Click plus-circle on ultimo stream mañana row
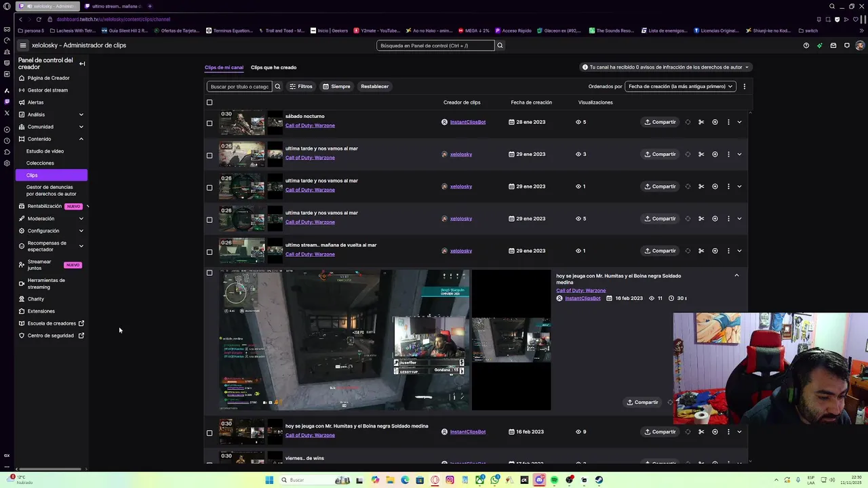The width and height of the screenshot is (868, 488). click(715, 251)
